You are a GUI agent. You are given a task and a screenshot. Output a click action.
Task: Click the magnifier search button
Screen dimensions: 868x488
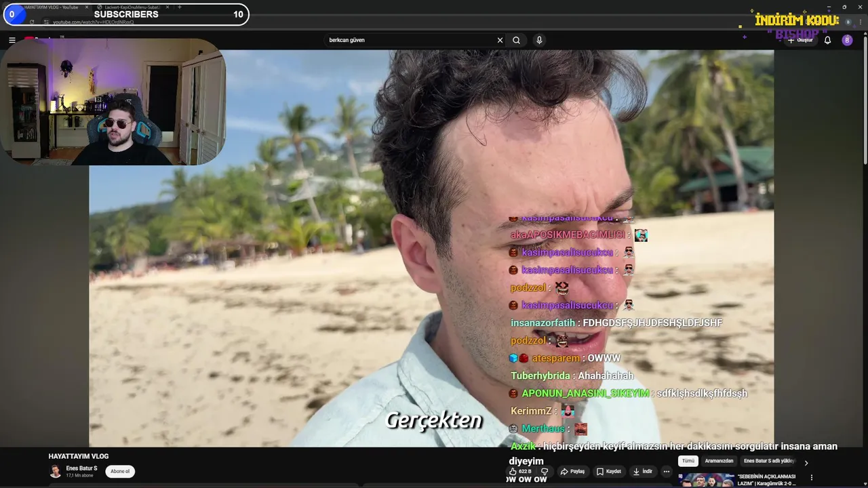click(516, 40)
